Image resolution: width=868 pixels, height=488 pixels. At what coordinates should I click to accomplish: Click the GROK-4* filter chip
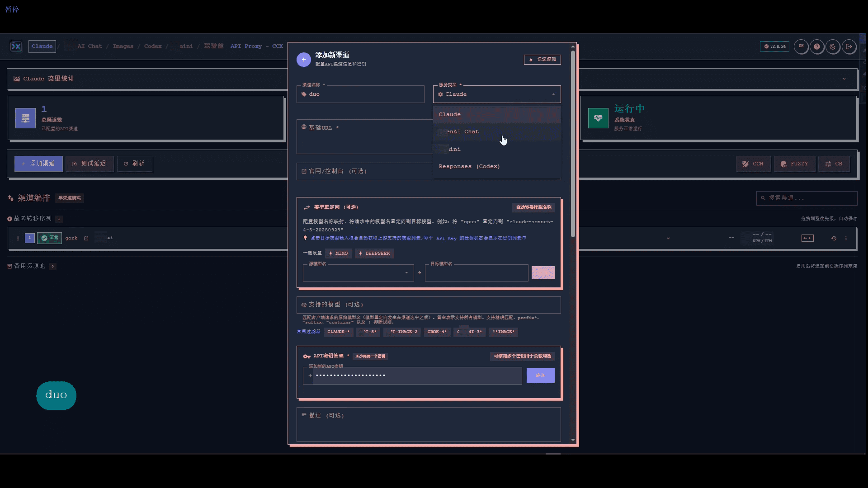pyautogui.click(x=437, y=332)
